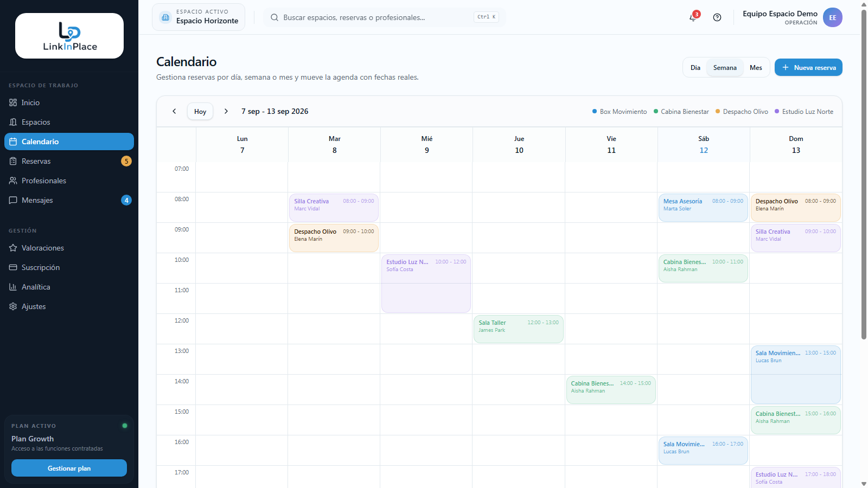Click the EE user avatar
868x488 pixels.
(x=833, y=17)
